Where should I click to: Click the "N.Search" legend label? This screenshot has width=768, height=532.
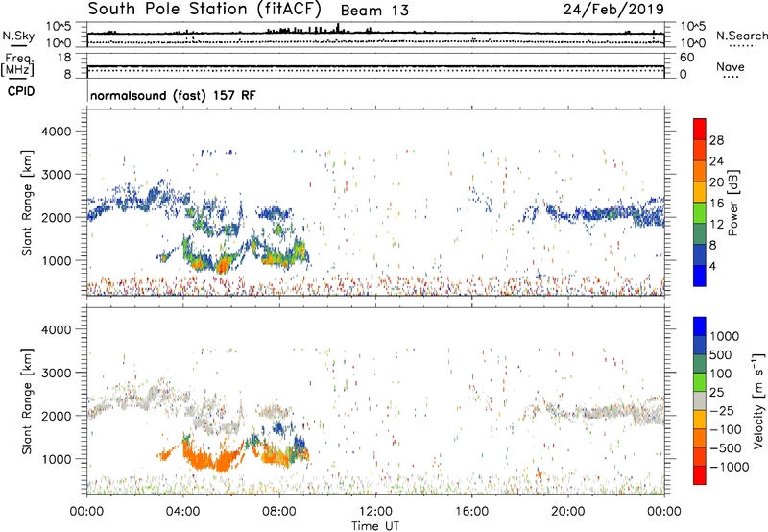(741, 36)
